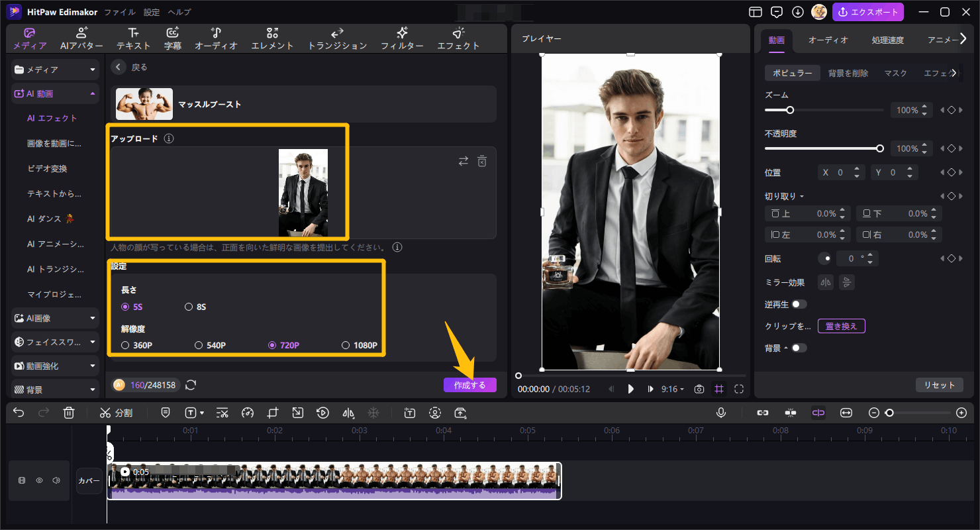Open the 9:16 aspect ratio dropdown
This screenshot has width=980, height=530.
click(x=672, y=390)
